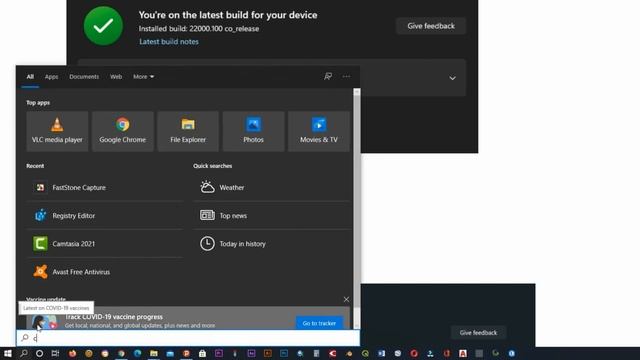Open Task View on the taskbar

55,353
